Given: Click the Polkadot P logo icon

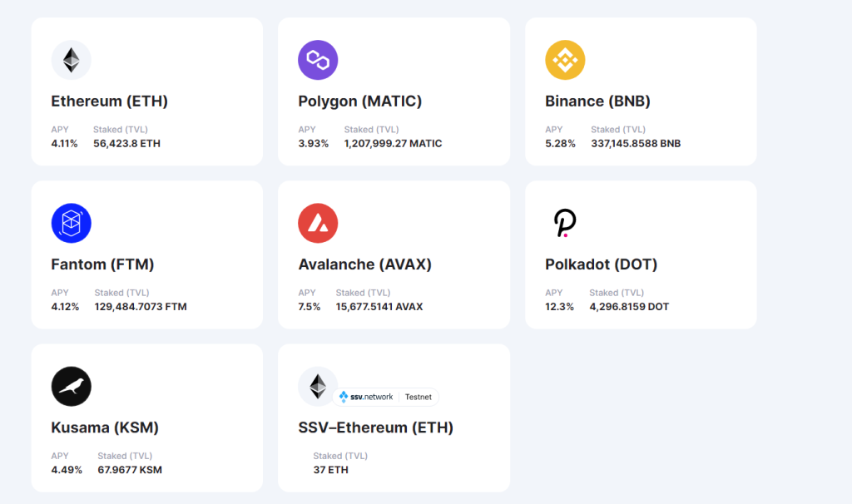Looking at the screenshot, I should [x=565, y=223].
